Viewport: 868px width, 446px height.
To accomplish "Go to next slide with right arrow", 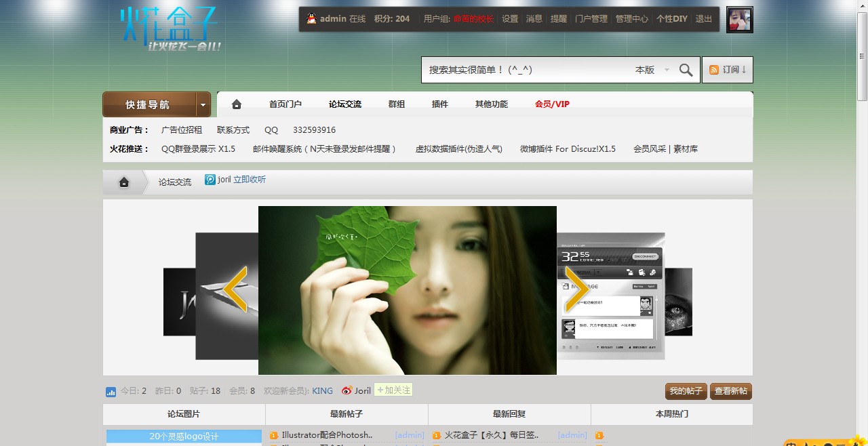I will point(577,289).
